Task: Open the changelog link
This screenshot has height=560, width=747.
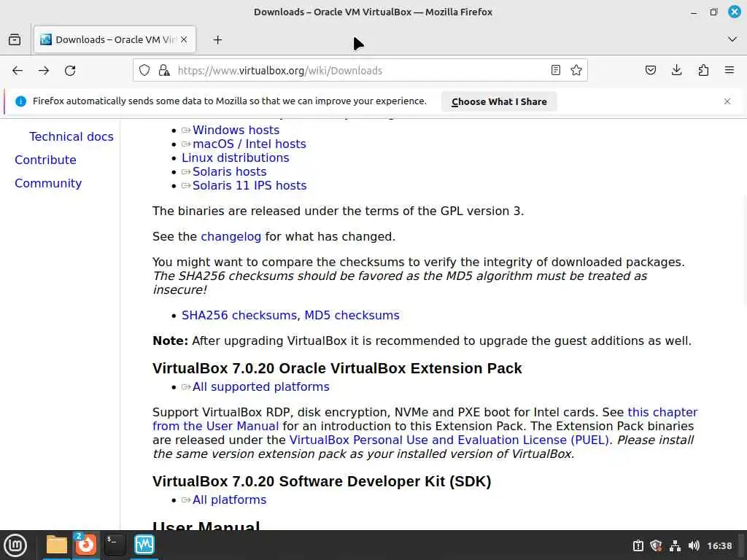Action: [231, 237]
